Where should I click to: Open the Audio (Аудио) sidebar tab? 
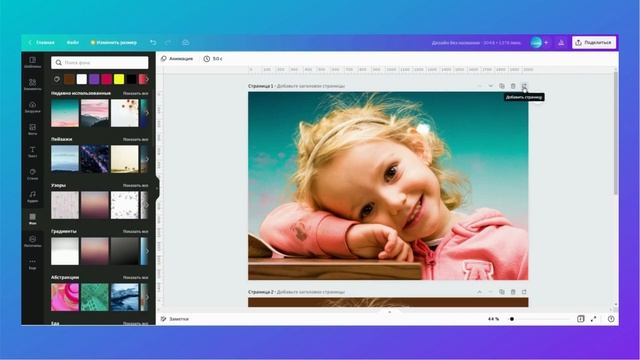pos(32,196)
